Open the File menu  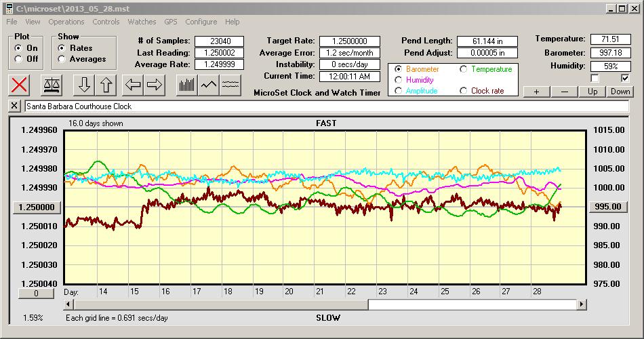click(x=12, y=22)
